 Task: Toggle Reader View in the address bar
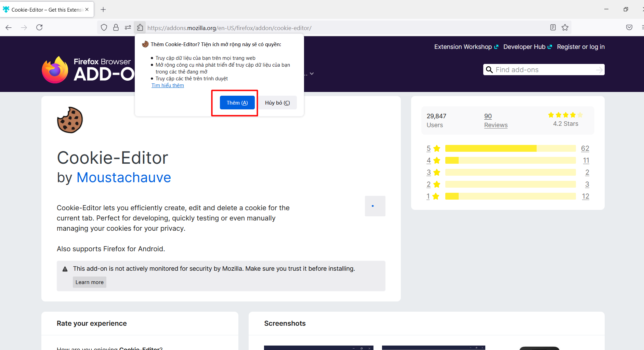click(553, 27)
